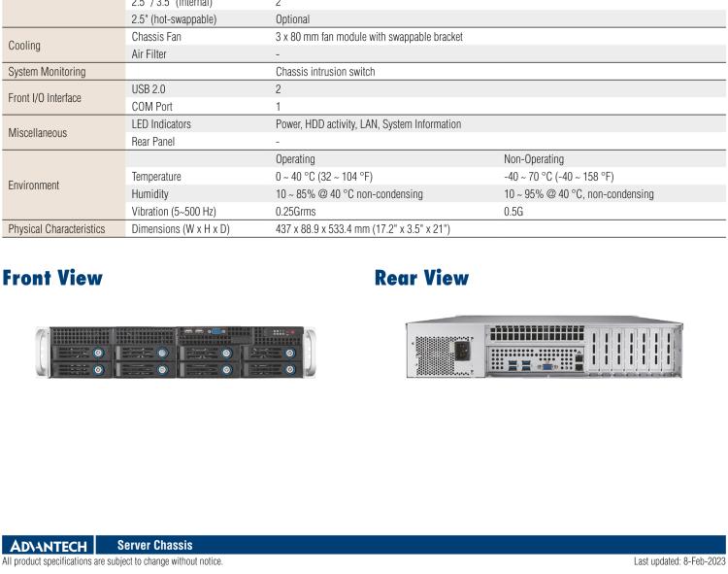Viewport: 728px width, 574px height.
Task: Click the front panel LED indicator cluster
Action: 280,333
